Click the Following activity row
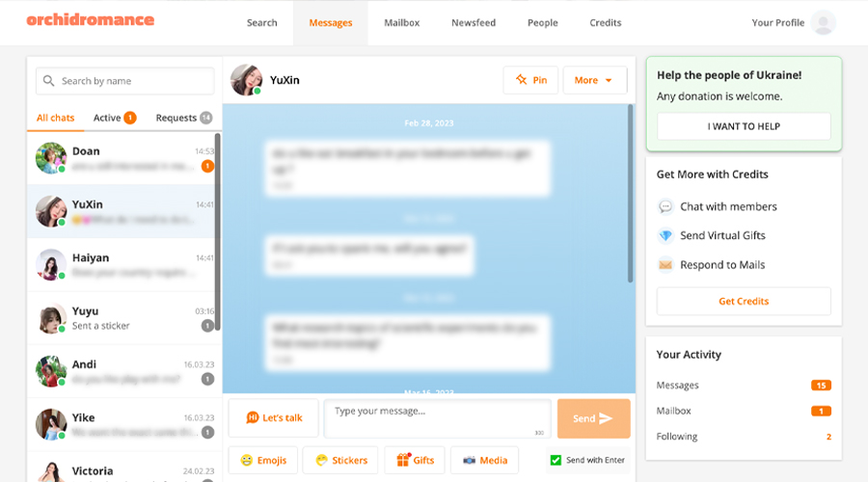The height and width of the screenshot is (482, 868). 744,437
